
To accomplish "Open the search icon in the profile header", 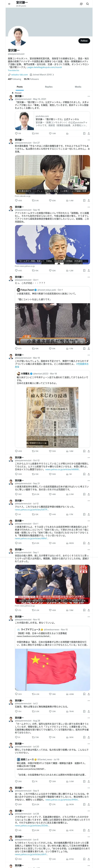I will 87,4.
